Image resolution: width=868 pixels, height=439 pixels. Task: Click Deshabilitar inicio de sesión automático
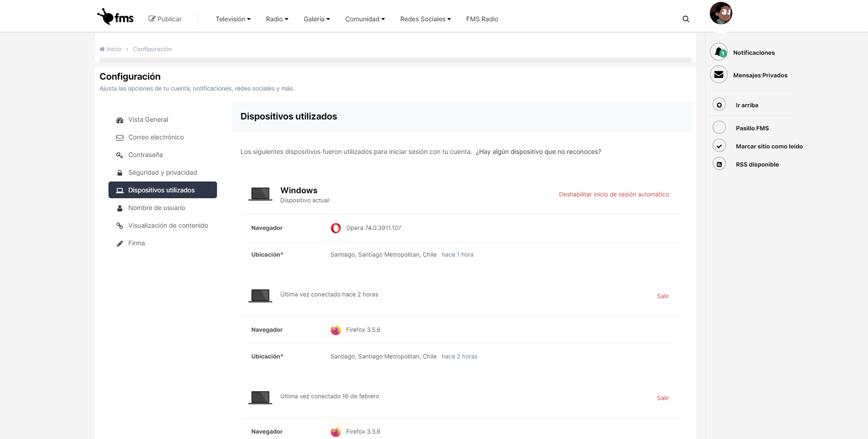tap(613, 195)
